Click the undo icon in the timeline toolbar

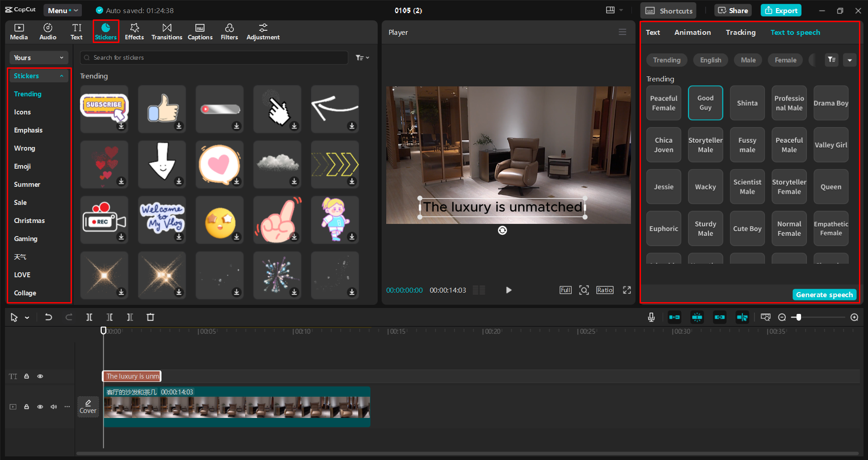[48, 317]
